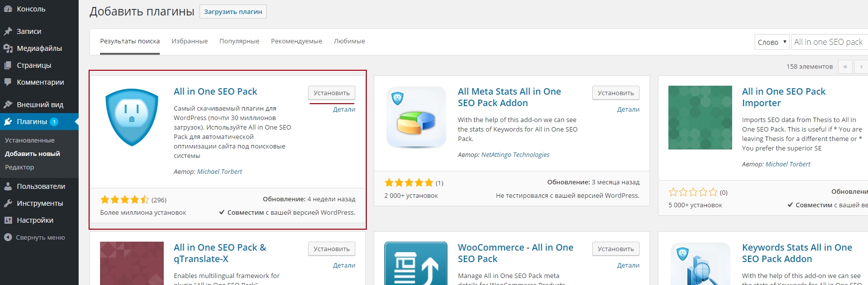This screenshot has width=868, height=285.
Task: Click Michael Torbert link in Importer card
Action: (x=788, y=164)
